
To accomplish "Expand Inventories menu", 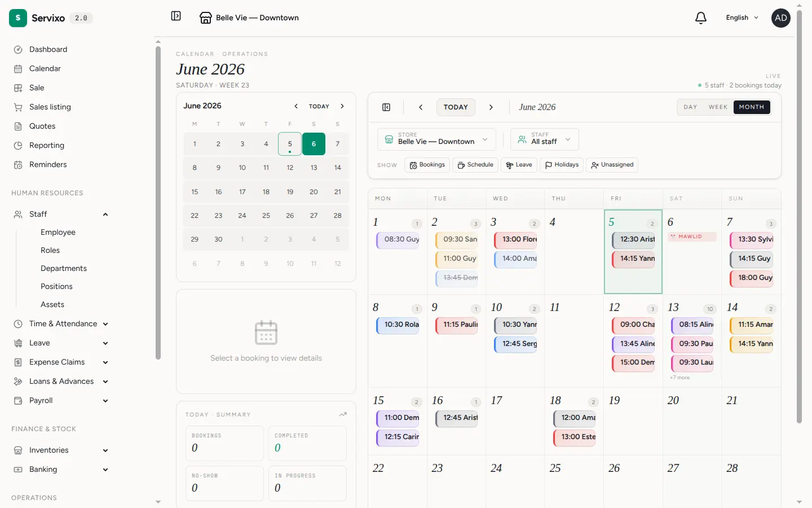I will point(105,450).
